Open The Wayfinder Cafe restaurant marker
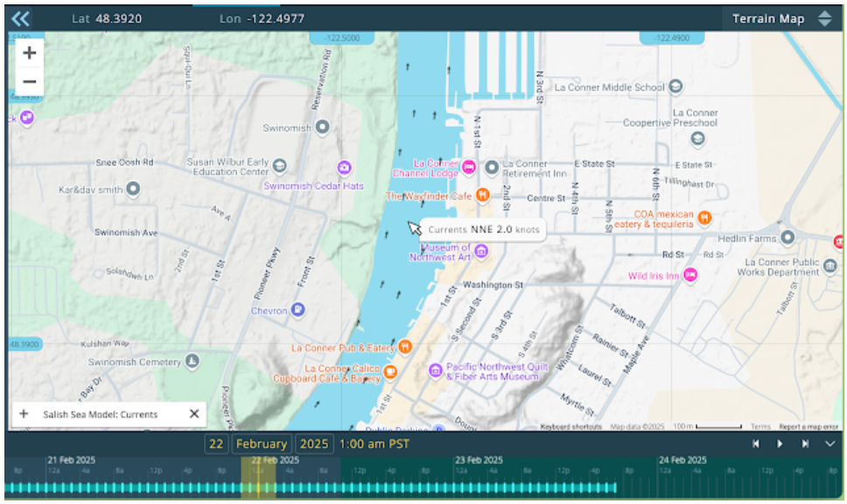 [x=482, y=194]
